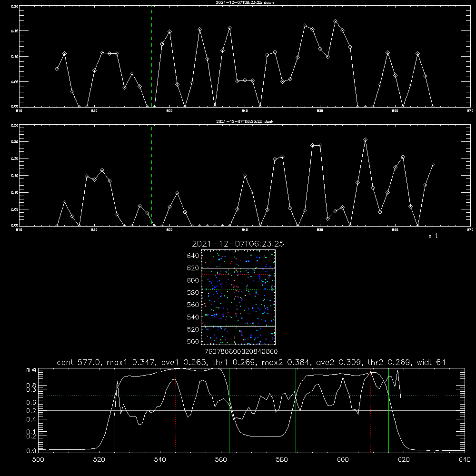Click the left green dashed line in the dusk plot
Screen dimensions: 476x476
[151, 176]
